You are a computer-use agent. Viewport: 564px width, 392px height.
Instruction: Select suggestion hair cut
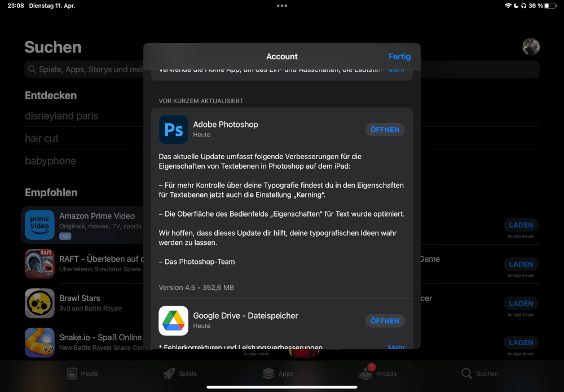pos(41,138)
